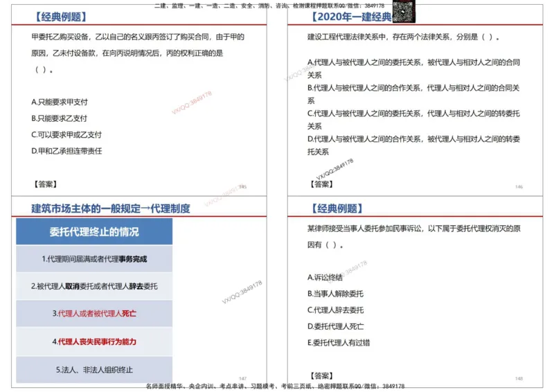Screen dimensions: 554x392
Task: Click 【答案】 label on slide 148
Action: [321, 376]
